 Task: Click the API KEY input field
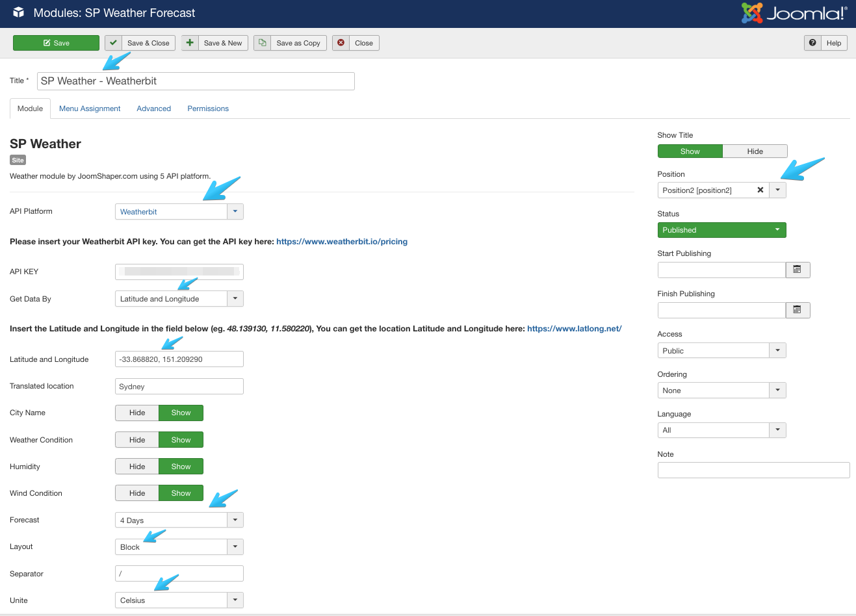(x=179, y=272)
